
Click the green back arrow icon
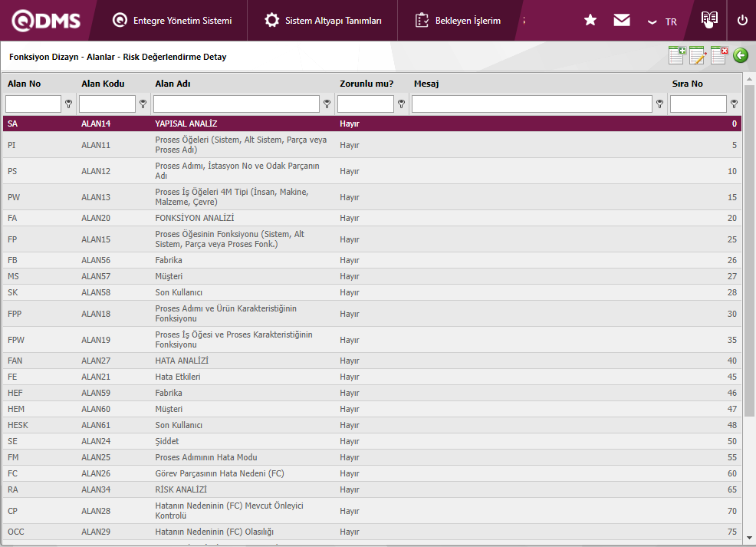(740, 55)
